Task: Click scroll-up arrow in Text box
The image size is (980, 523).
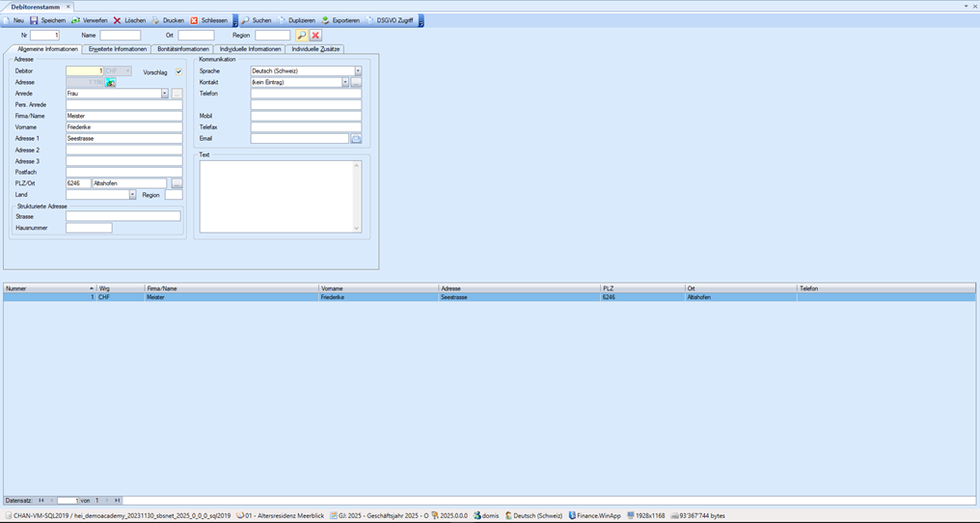Action: click(357, 166)
